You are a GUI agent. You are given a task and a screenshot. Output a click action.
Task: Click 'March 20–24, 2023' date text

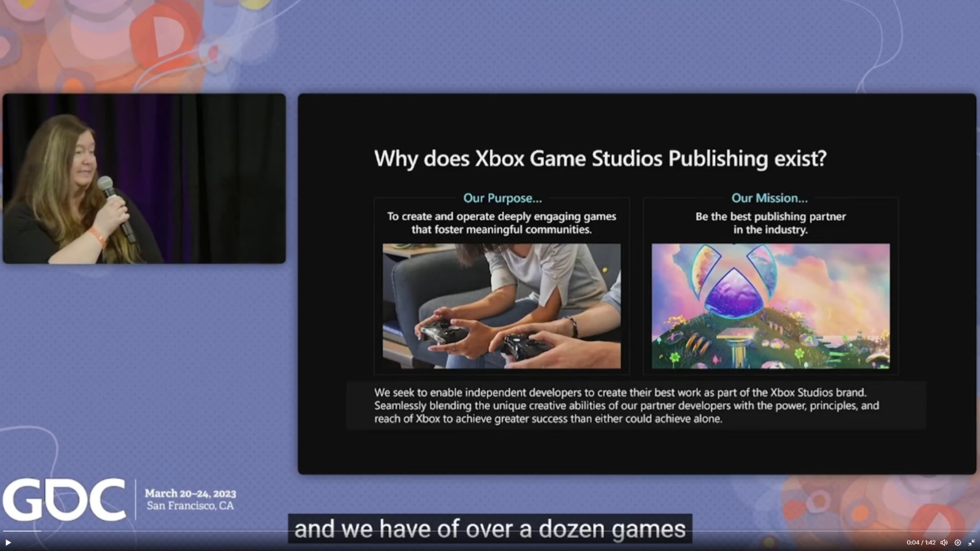(190, 494)
